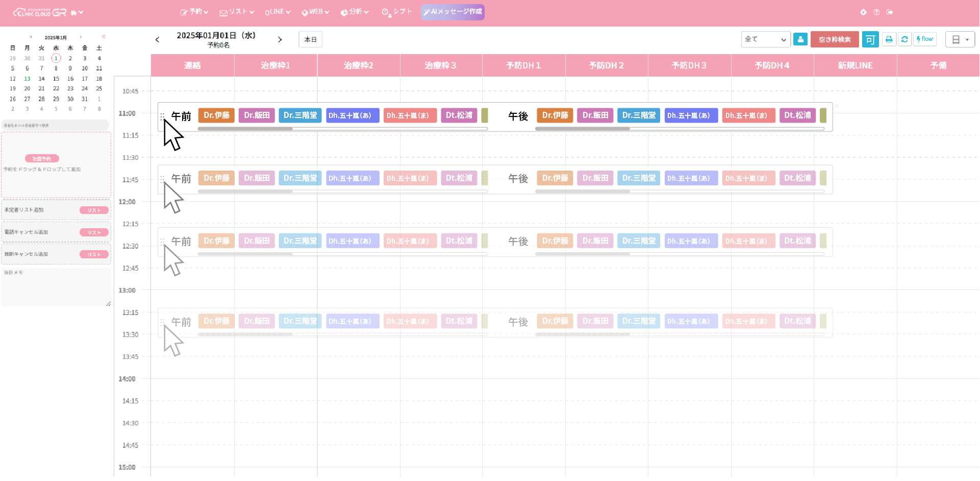The image size is (980, 481).
Task: Open the シフト menu item
Action: click(x=397, y=12)
